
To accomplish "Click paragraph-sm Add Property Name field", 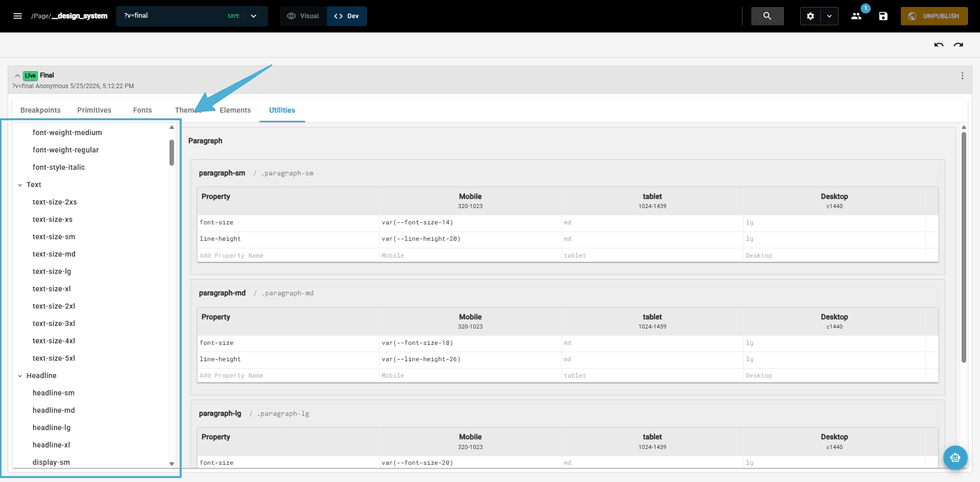I will pos(288,256).
